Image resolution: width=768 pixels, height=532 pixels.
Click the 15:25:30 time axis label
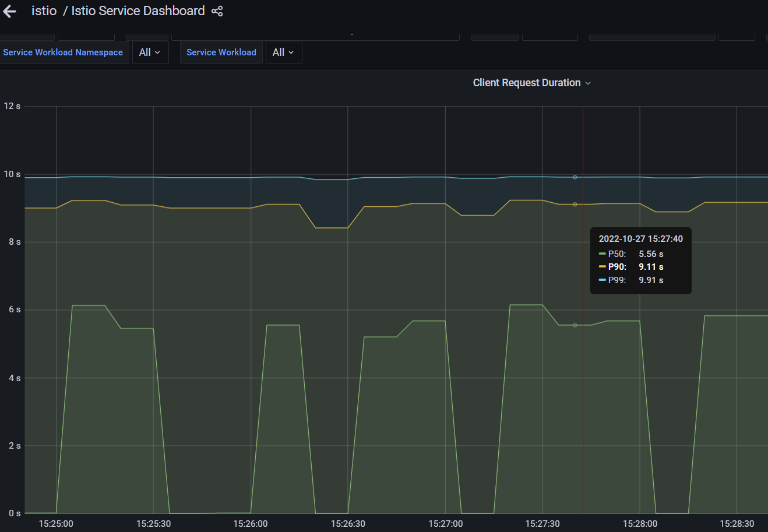coord(153,524)
